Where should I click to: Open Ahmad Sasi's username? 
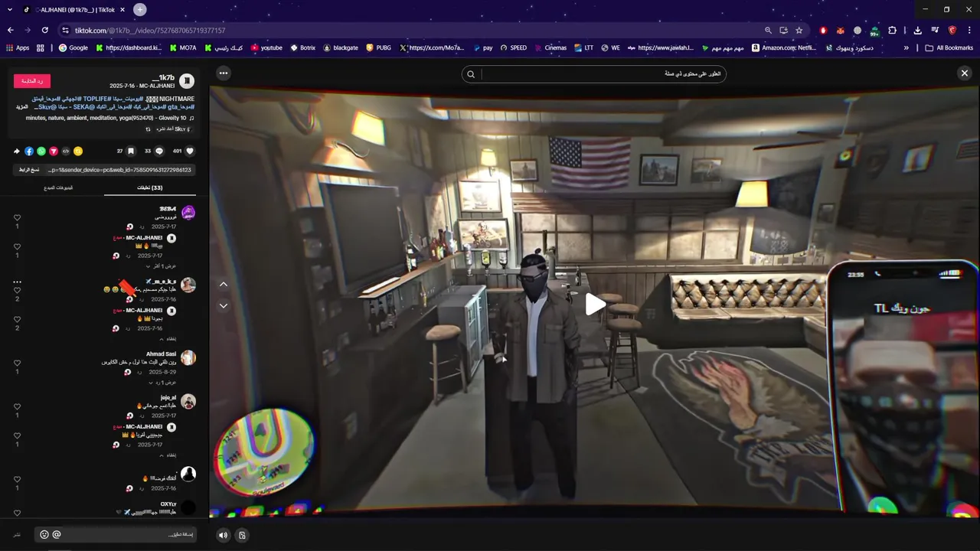[162, 354]
